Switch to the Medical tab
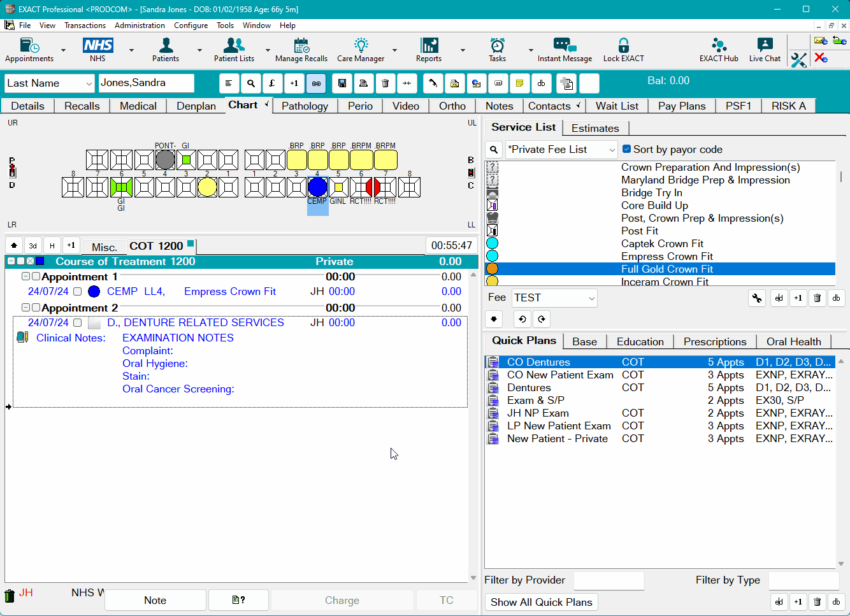 point(138,106)
